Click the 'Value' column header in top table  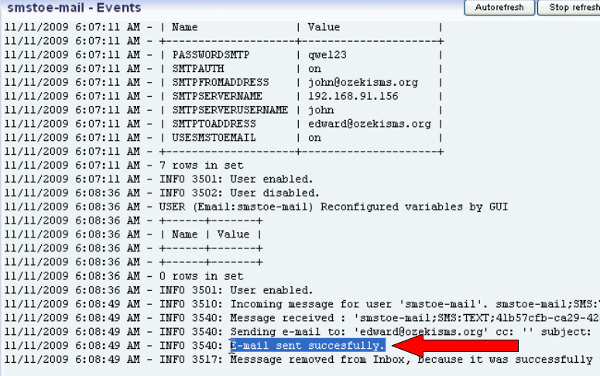(x=324, y=27)
